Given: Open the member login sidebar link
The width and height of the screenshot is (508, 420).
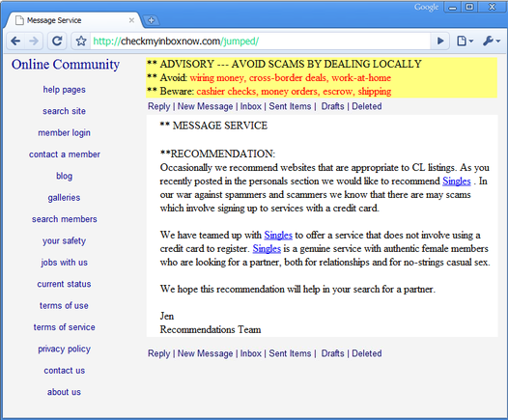Looking at the screenshot, I should coord(64,133).
